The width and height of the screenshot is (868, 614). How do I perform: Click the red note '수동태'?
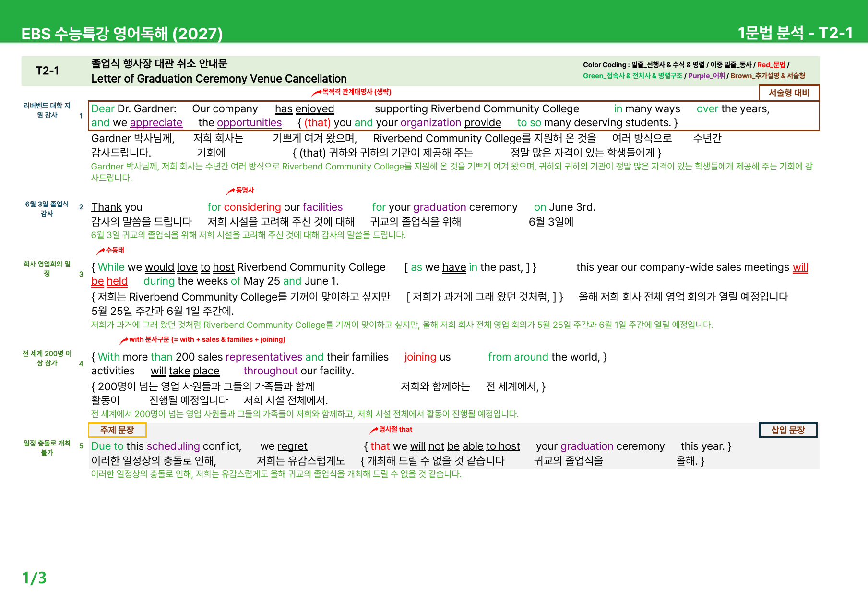(115, 250)
